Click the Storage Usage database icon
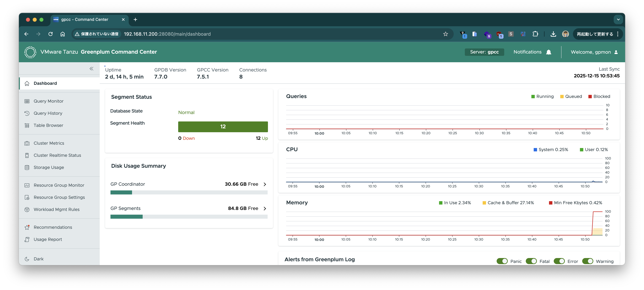Image resolution: width=644 pixels, height=290 pixels. pos(27,167)
